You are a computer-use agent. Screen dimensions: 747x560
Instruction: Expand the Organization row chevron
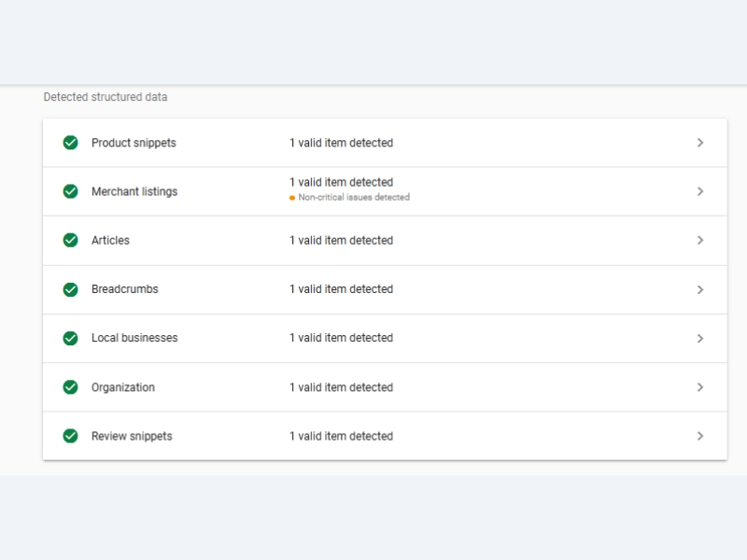coord(700,387)
